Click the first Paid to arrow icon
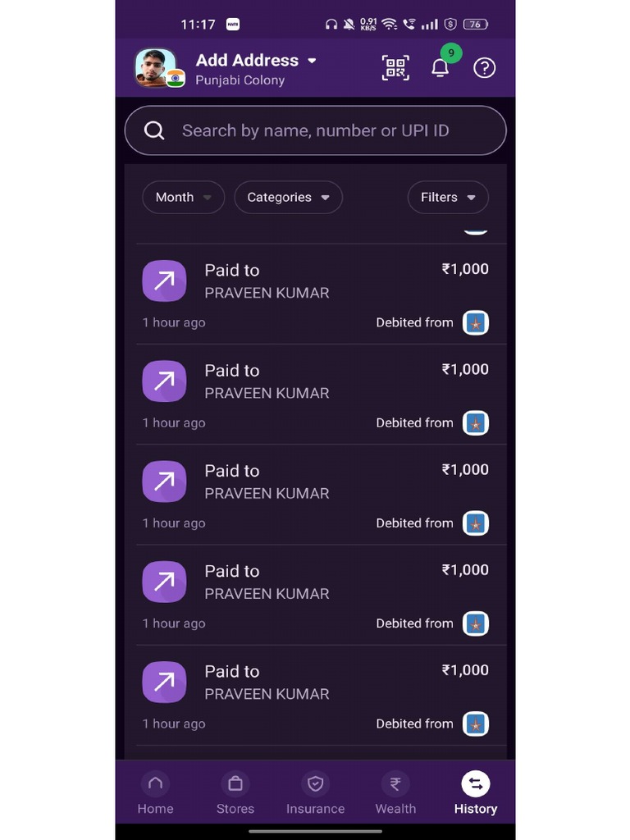The width and height of the screenshot is (630, 840). click(164, 281)
